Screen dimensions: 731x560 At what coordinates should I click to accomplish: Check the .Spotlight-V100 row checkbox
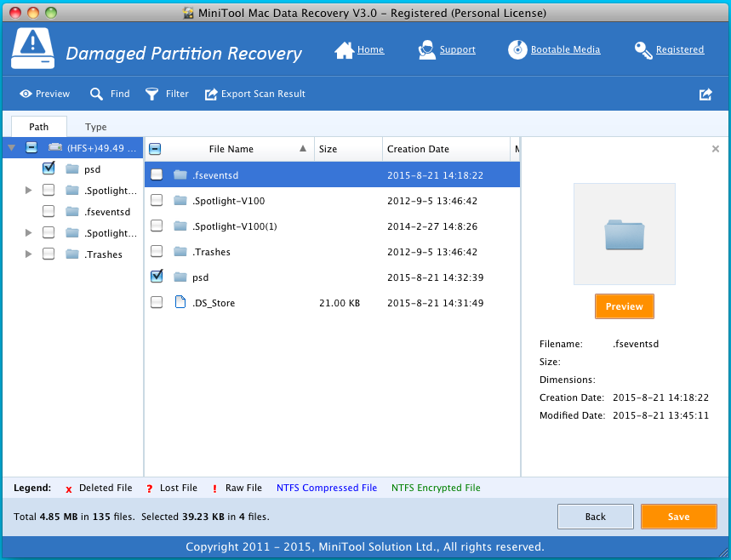[157, 201]
